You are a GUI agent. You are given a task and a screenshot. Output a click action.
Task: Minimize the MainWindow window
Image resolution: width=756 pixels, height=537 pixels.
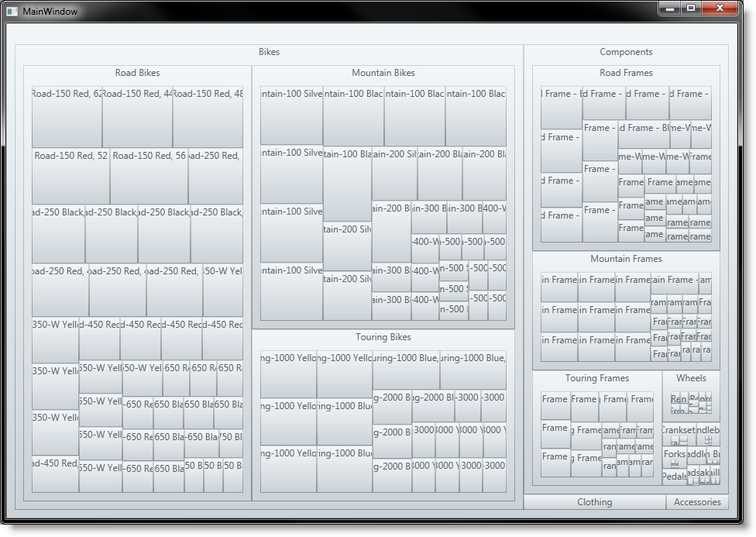point(671,8)
